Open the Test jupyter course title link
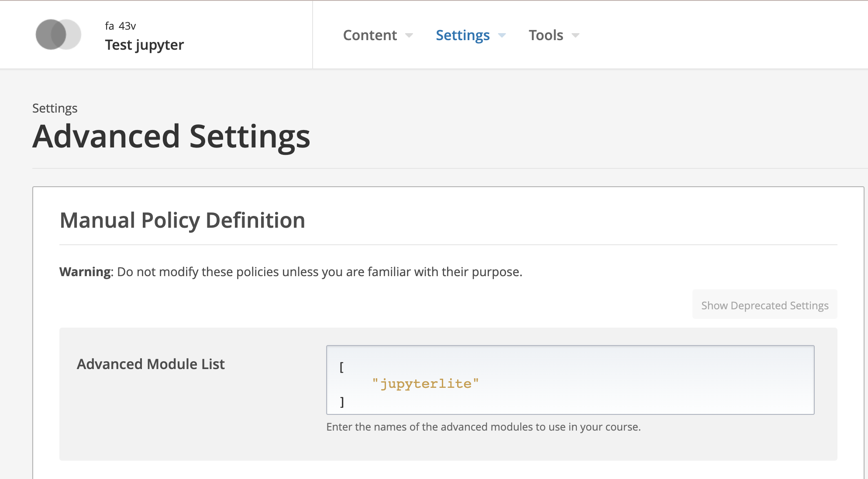The width and height of the screenshot is (868, 479). (144, 45)
